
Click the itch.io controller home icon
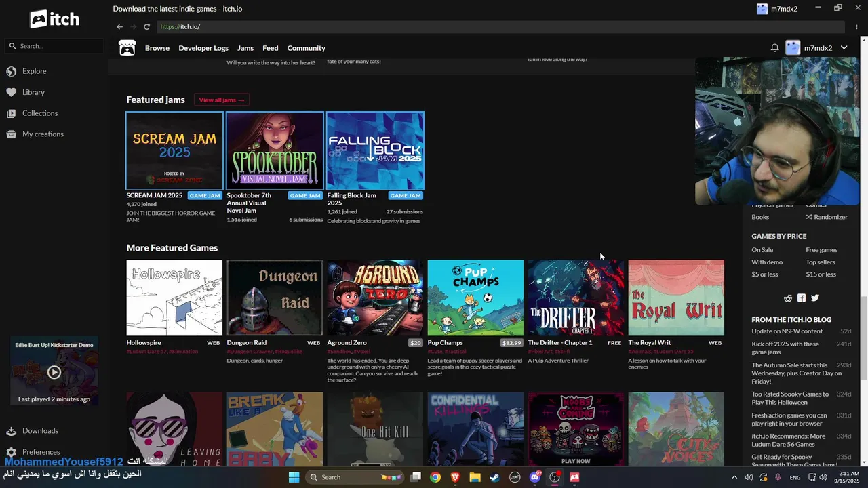pyautogui.click(x=127, y=48)
